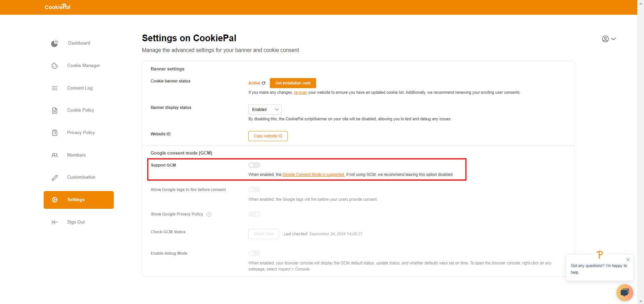Click the Customisation brush icon
The width and height of the screenshot is (644, 304).
click(55, 178)
